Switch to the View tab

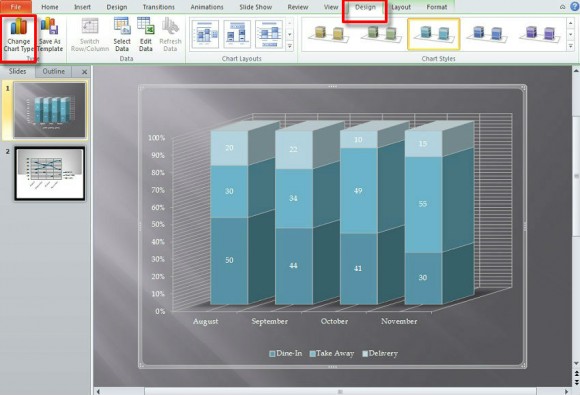(331, 7)
